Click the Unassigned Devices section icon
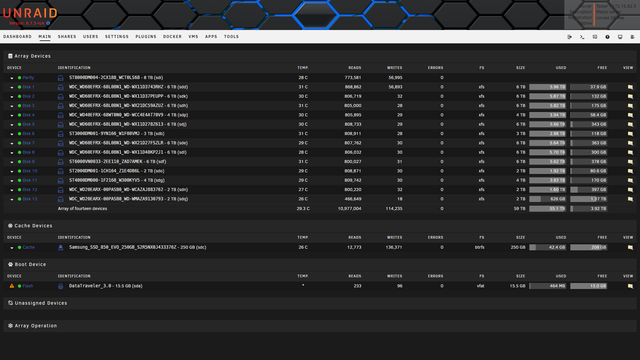This screenshot has height=360, width=640. tap(10, 303)
